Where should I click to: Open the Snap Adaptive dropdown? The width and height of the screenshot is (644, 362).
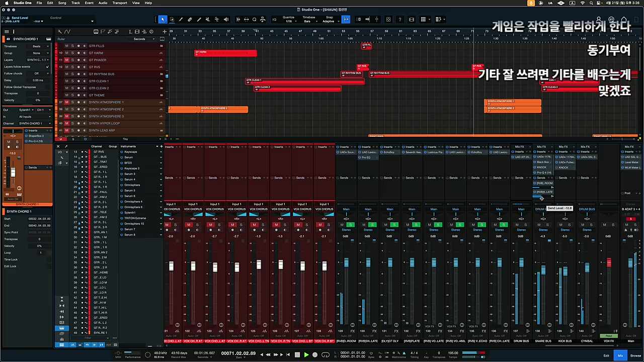click(x=329, y=21)
